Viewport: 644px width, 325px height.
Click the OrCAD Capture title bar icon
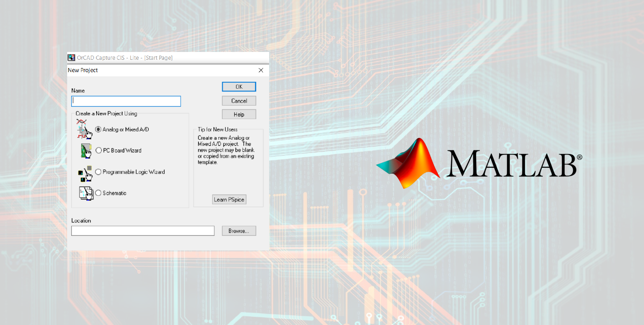coord(71,58)
